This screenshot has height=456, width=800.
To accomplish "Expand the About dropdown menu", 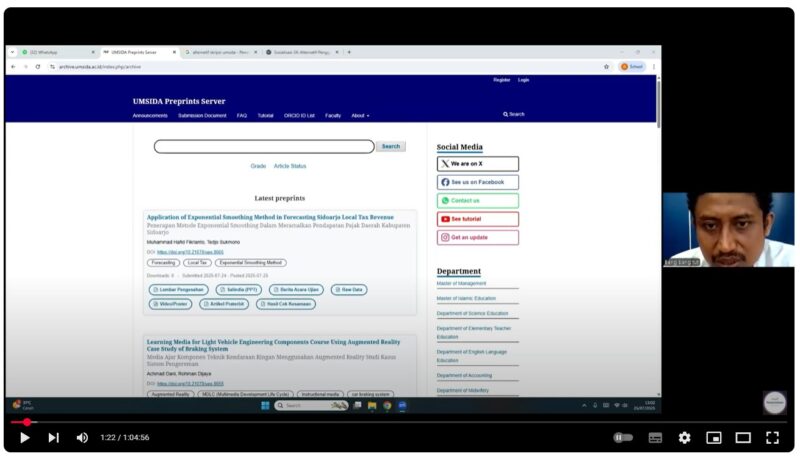I will (x=360, y=116).
